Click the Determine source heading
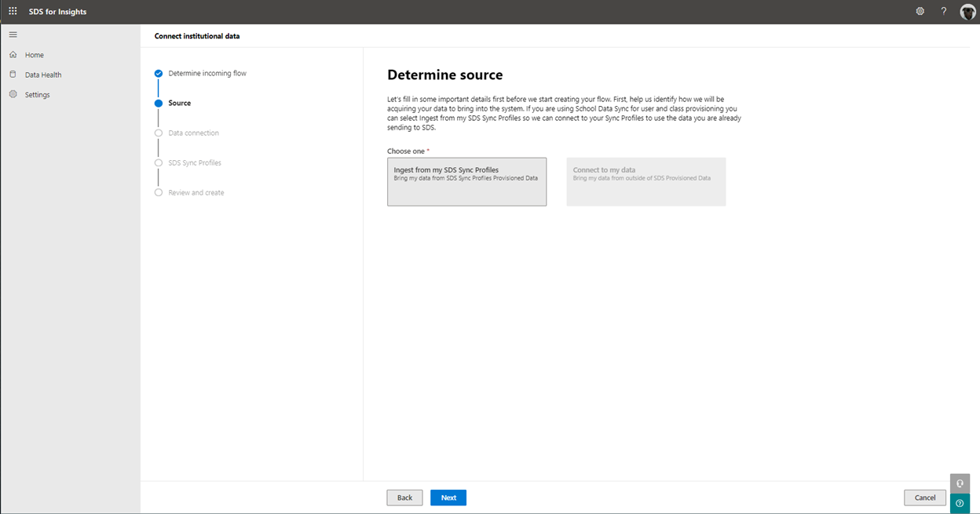 pos(445,75)
